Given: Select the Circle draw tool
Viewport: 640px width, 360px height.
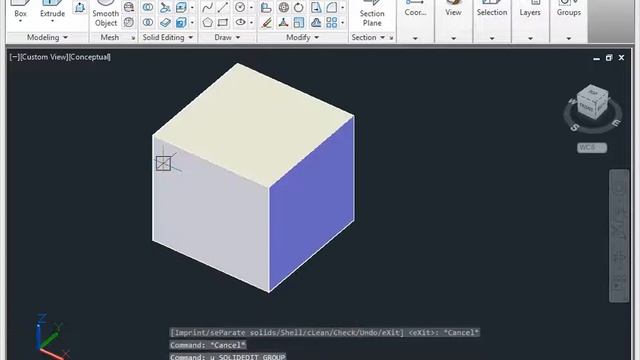Looking at the screenshot, I should (x=240, y=7).
